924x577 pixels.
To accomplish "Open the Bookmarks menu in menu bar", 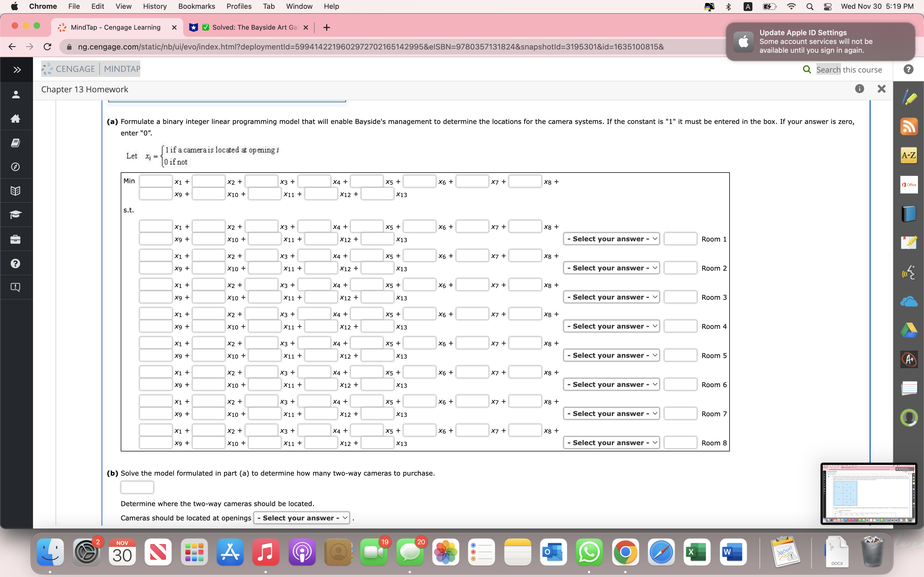I will pos(196,7).
